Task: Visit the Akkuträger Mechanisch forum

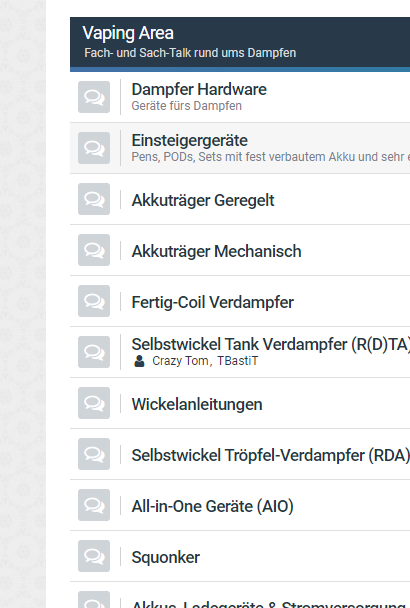Action: [216, 251]
